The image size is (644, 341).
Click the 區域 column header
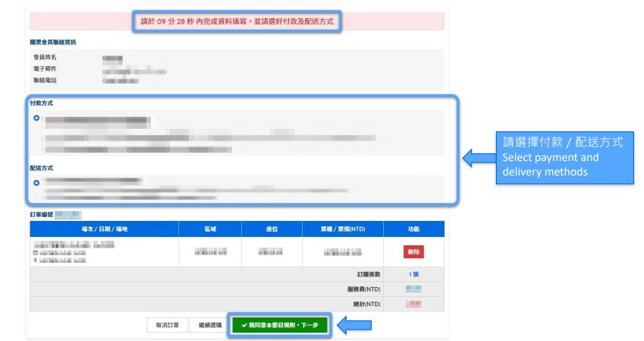click(x=210, y=229)
